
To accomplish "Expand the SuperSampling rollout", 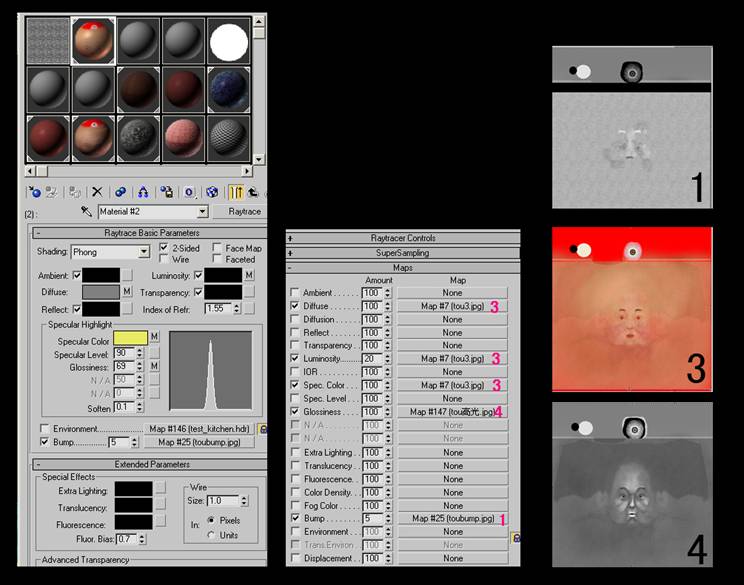I will click(403, 253).
